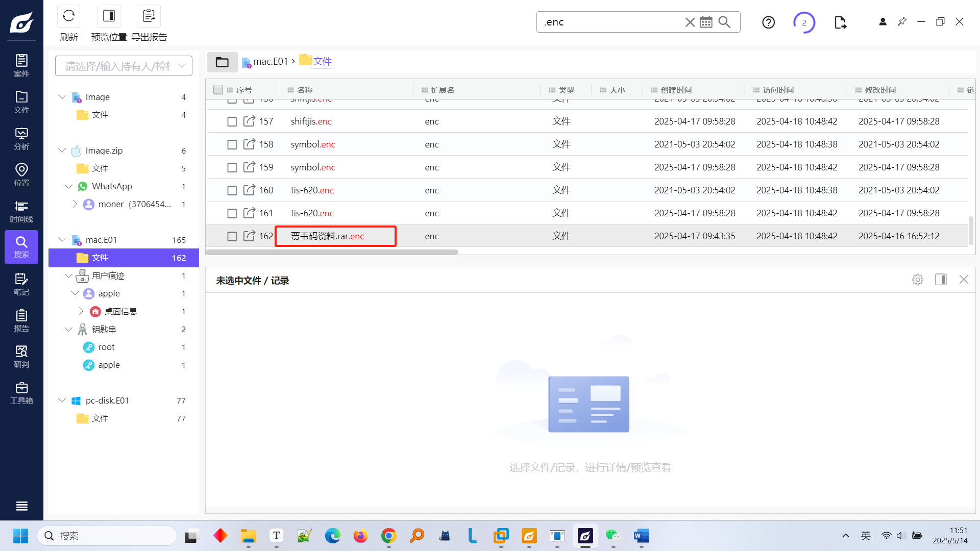Viewport: 980px width, 551px height.
Task: Select 文件 under pc-disk.E01 in tree
Action: (x=100, y=418)
